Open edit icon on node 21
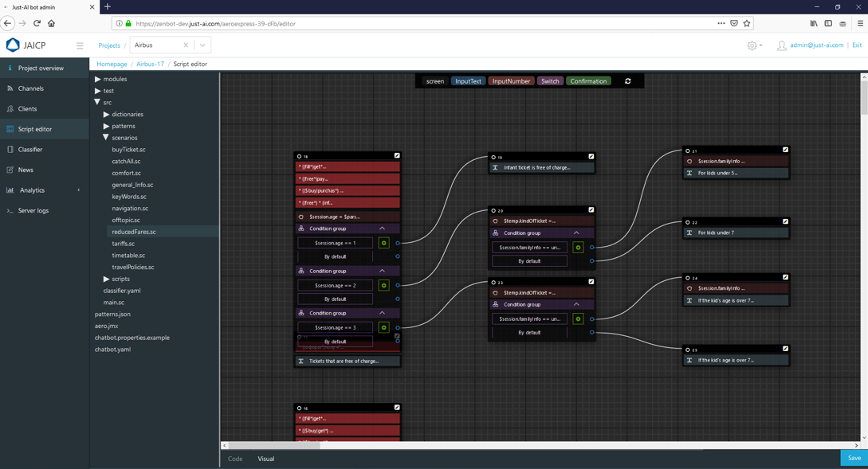 coord(785,150)
